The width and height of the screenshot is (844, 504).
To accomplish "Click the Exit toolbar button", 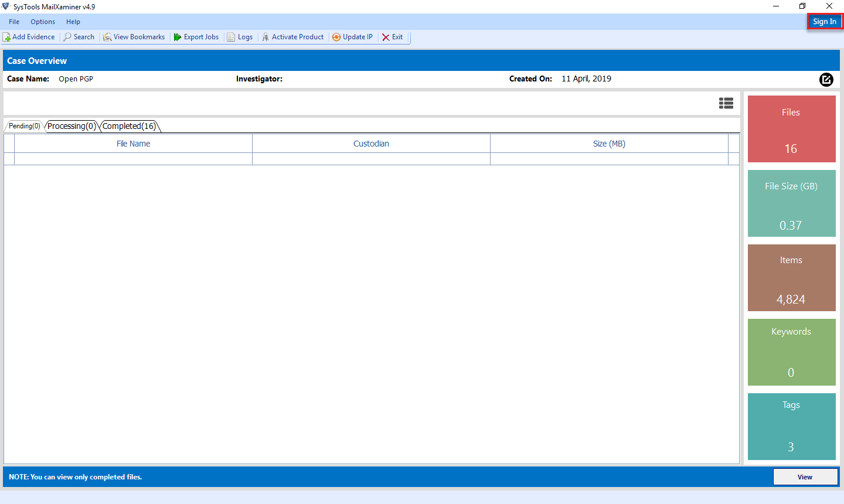I will pyautogui.click(x=393, y=37).
